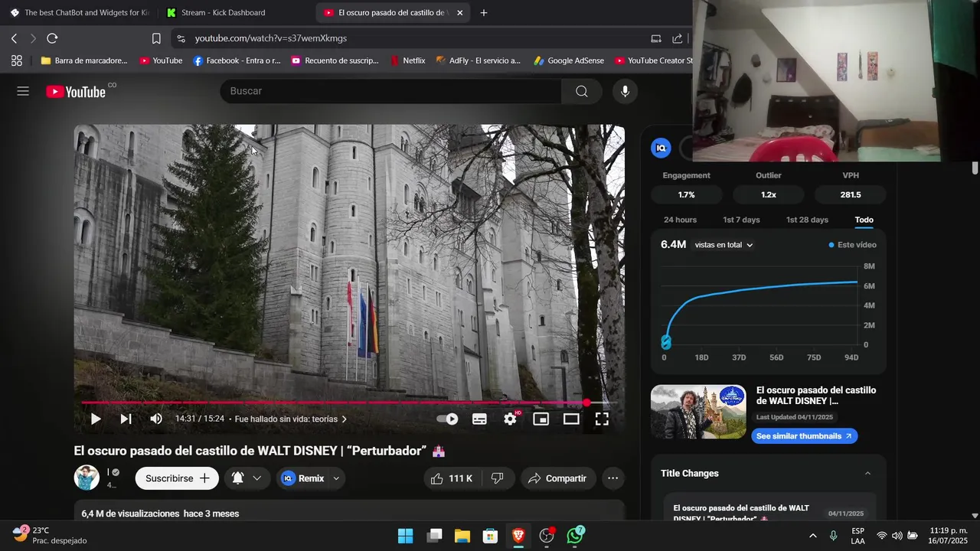Click the Outlier 1.2x value

click(x=769, y=195)
